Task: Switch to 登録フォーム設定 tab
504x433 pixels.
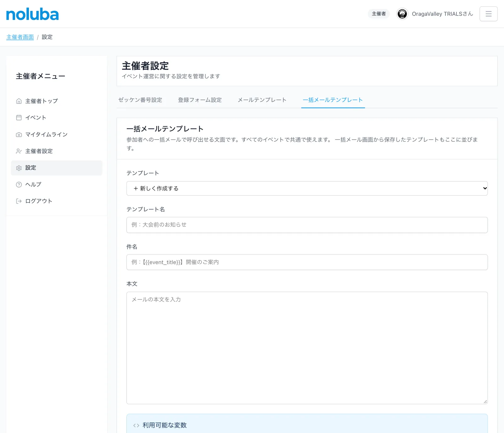Action: coord(200,100)
